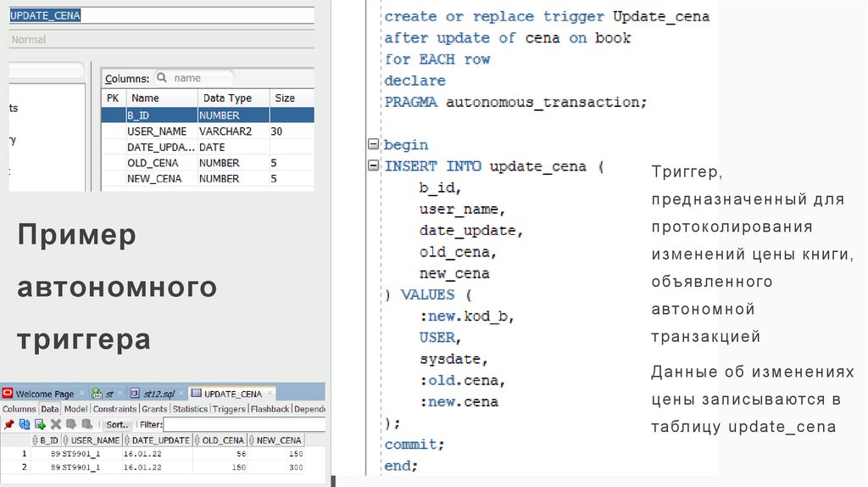Click the Columns name search box

(194, 78)
